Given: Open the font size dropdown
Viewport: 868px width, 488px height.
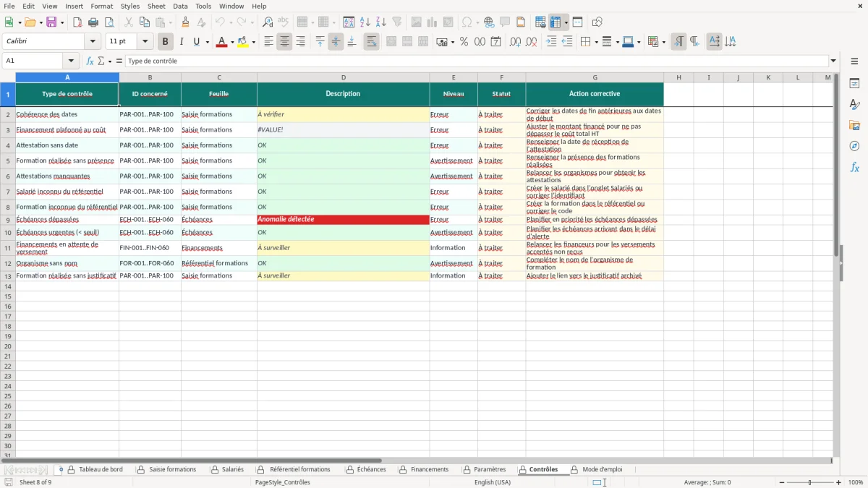Looking at the screenshot, I should (145, 42).
